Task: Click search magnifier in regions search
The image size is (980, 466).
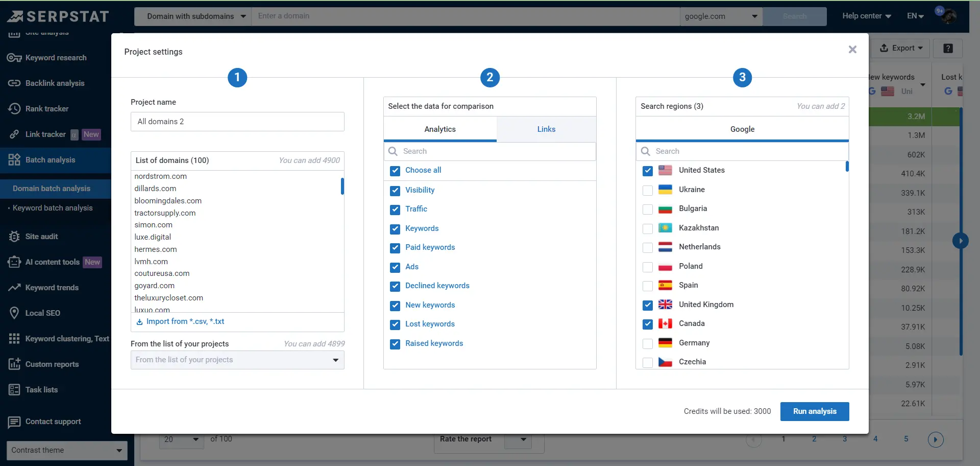Action: [645, 151]
